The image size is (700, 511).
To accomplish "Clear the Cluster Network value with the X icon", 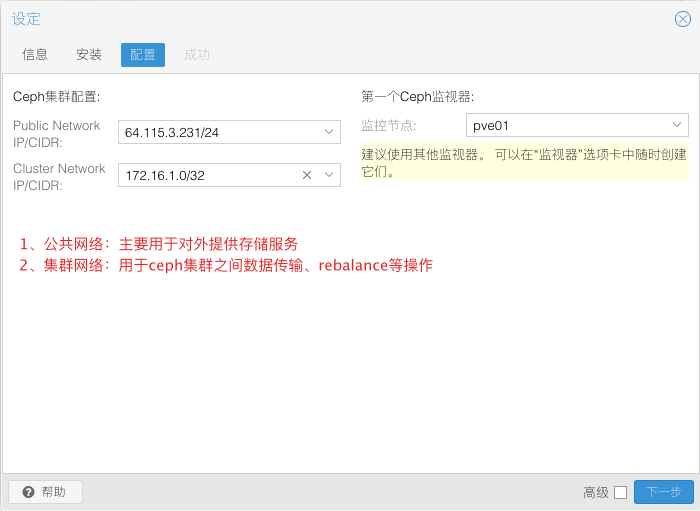I will pyautogui.click(x=307, y=175).
